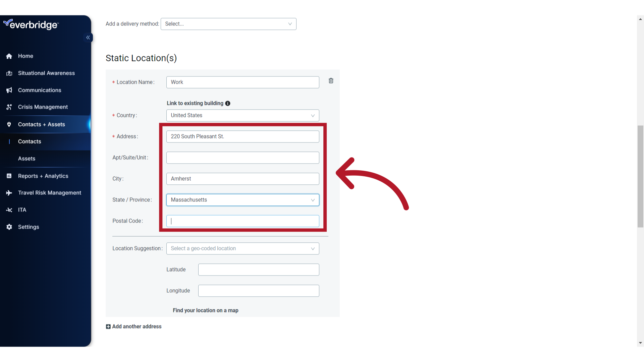644x362 pixels.
Task: Open the Home section
Action: click(x=25, y=56)
